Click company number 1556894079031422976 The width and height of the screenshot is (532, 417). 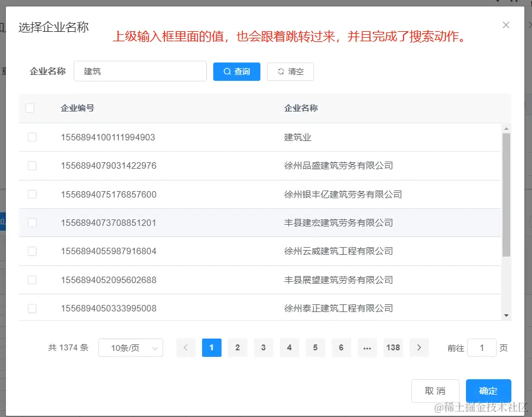(108, 166)
